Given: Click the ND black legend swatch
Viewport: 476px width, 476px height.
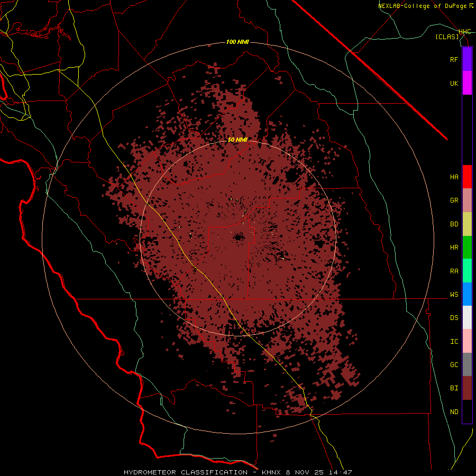Looking at the screenshot, I should 467,411.
